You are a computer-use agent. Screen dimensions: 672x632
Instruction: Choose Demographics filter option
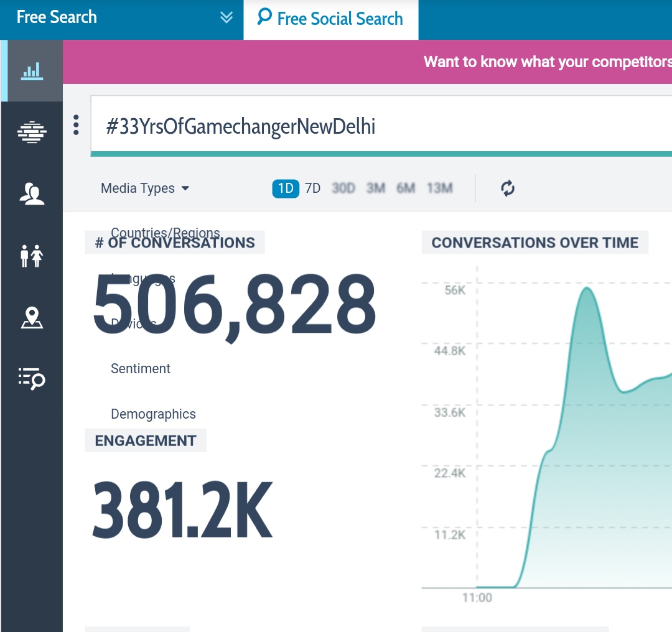[x=154, y=414]
